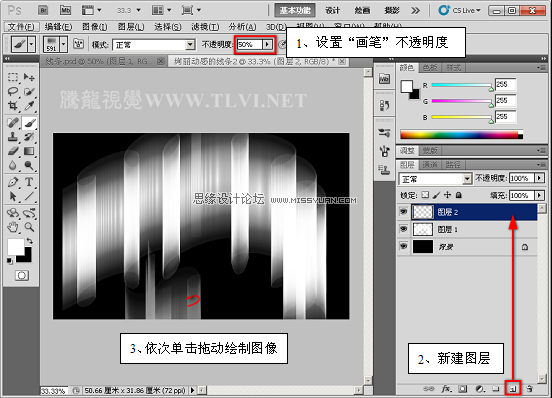Select the Clone Stamp tool

tap(13, 137)
